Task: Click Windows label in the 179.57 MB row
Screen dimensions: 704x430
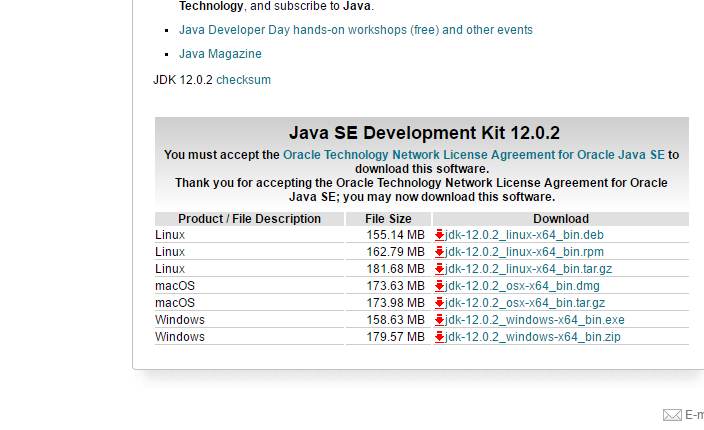Action: 180,337
